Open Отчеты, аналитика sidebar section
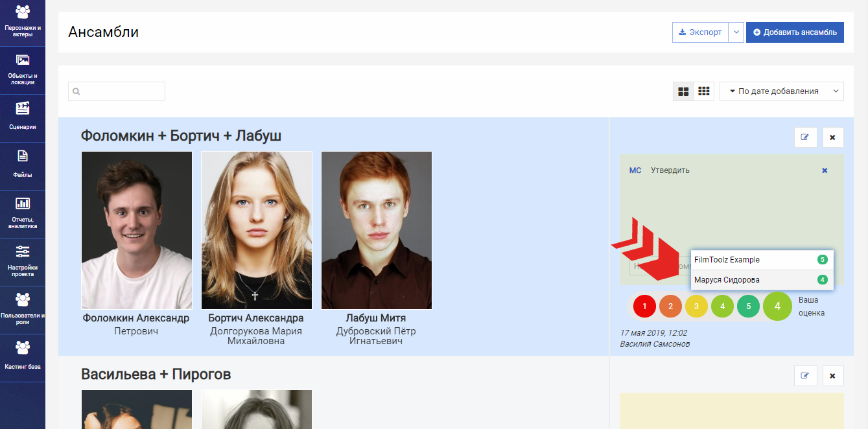868x429 pixels. [x=23, y=214]
